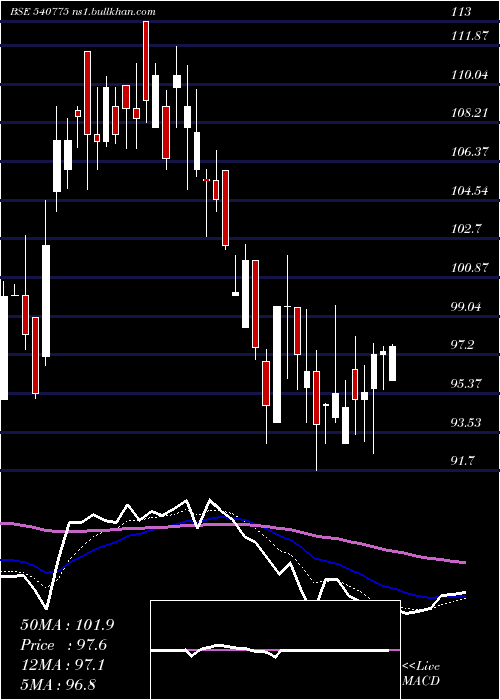Click the 97.2 price axis label

pos(464,345)
